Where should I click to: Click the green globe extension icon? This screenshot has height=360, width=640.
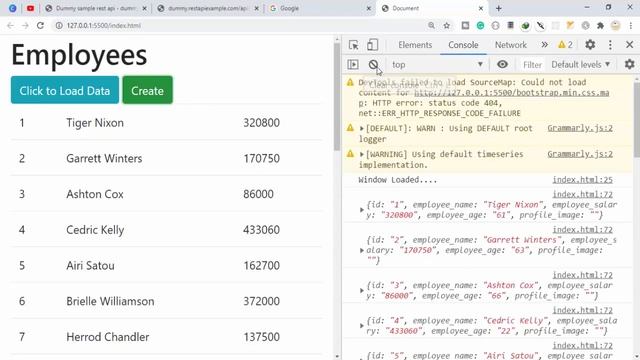click(x=525, y=25)
